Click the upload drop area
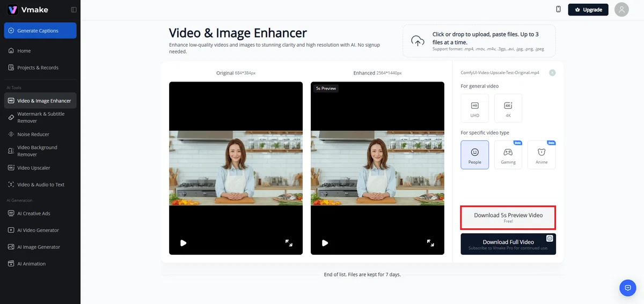The width and height of the screenshot is (644, 304). point(479,41)
